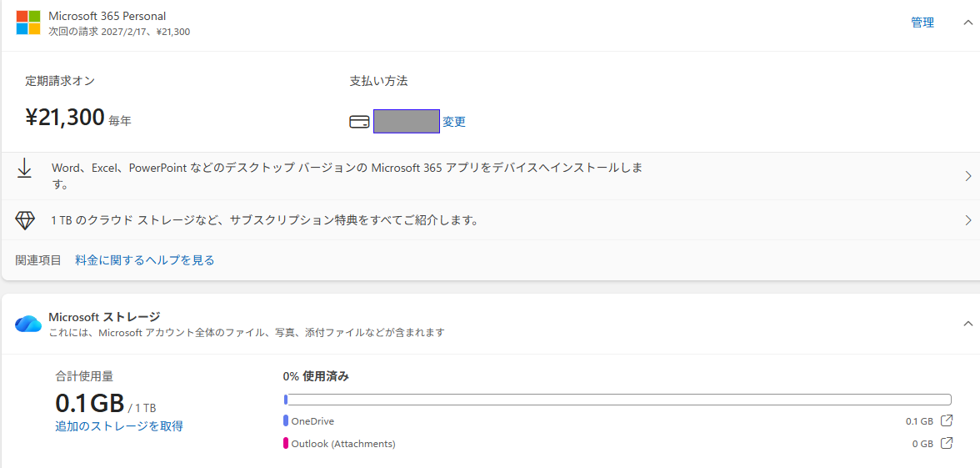
Task: Click the Microsoft logo icon
Action: [28, 23]
